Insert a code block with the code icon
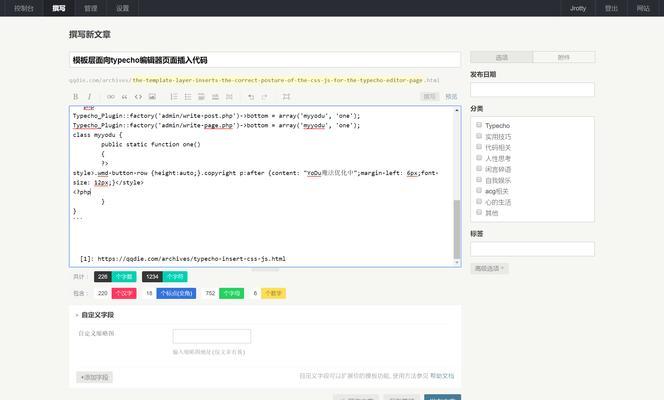The image size is (664, 400). [x=138, y=97]
